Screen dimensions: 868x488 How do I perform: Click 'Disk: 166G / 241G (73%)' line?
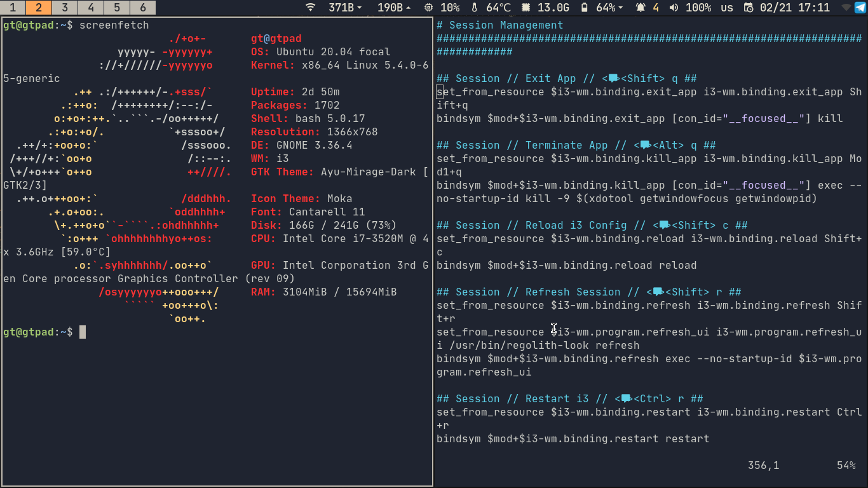[x=324, y=226]
